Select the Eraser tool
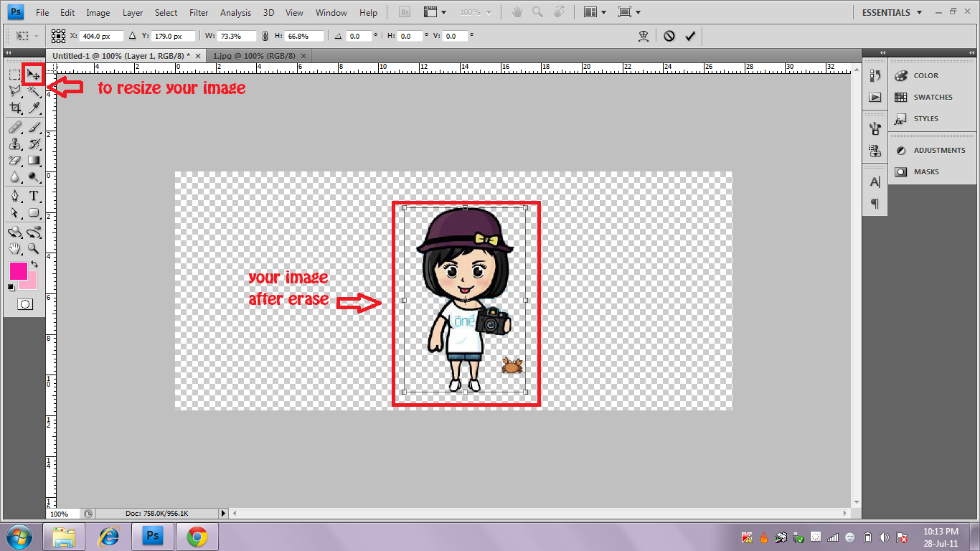Viewport: 980px width, 551px height. coord(14,161)
